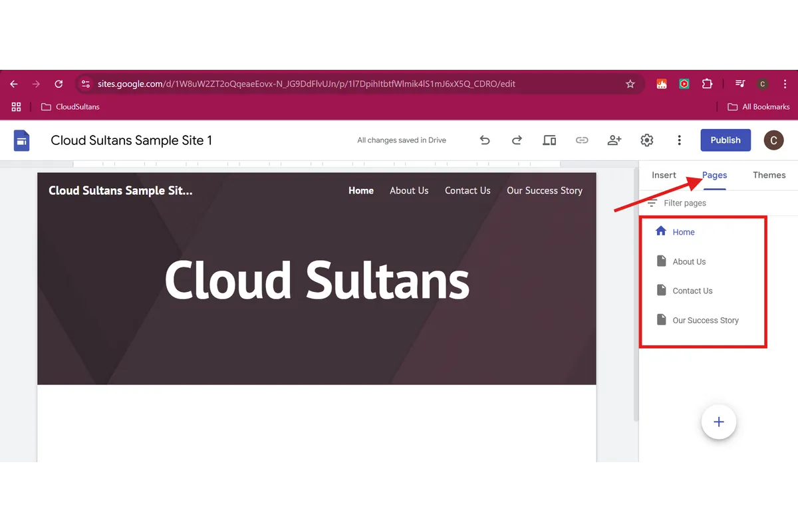Switch to the Pages tab

(x=715, y=175)
